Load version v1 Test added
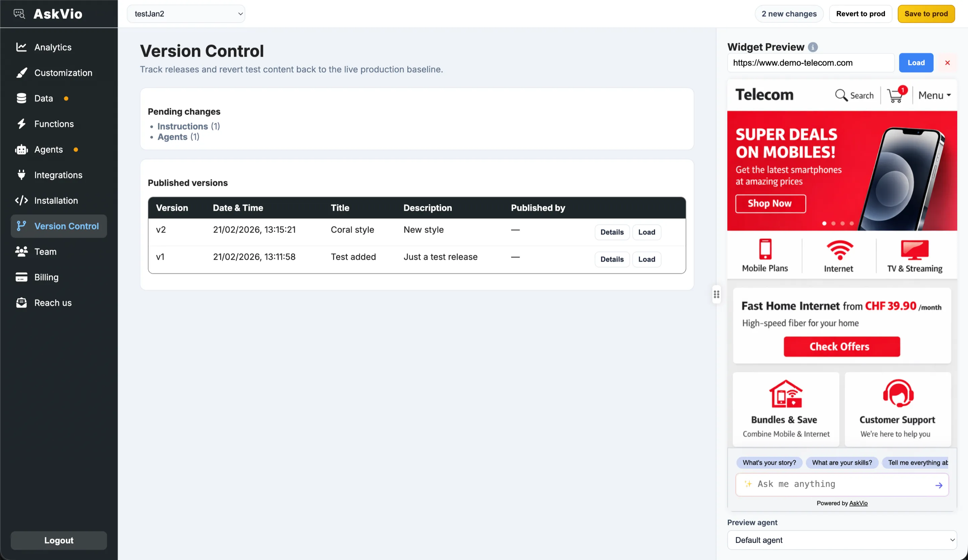The height and width of the screenshot is (560, 968). (646, 259)
